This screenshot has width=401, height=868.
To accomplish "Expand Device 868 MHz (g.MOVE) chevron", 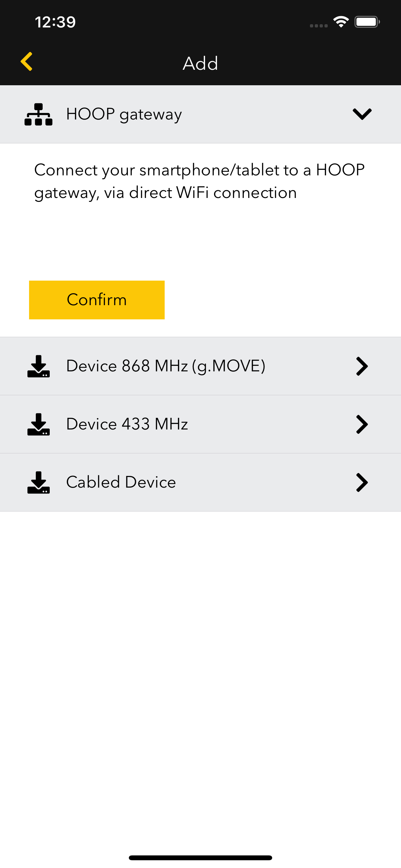I will pyautogui.click(x=362, y=366).
